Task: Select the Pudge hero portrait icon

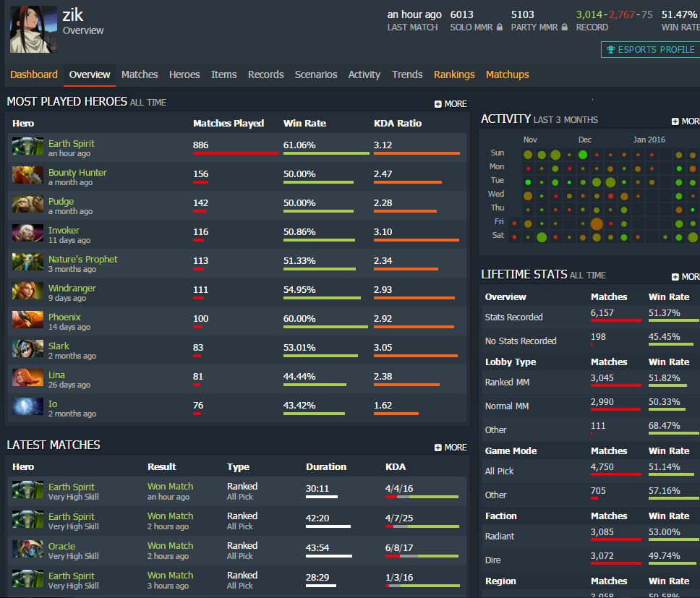Action: point(27,205)
